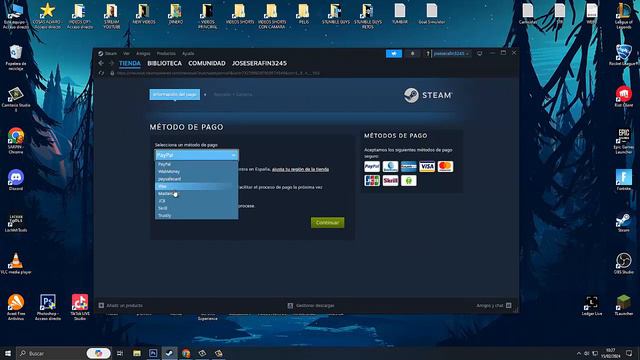Open VLC media player desktop icon
640x360 pixels.
point(16,263)
